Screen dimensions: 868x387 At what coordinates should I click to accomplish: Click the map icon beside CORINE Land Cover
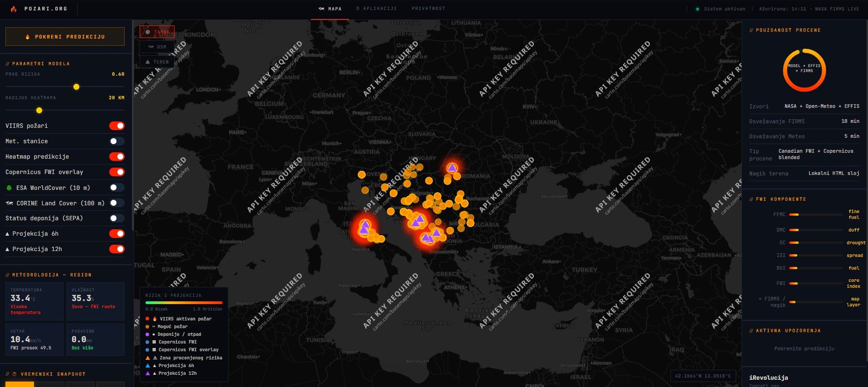tap(9, 203)
